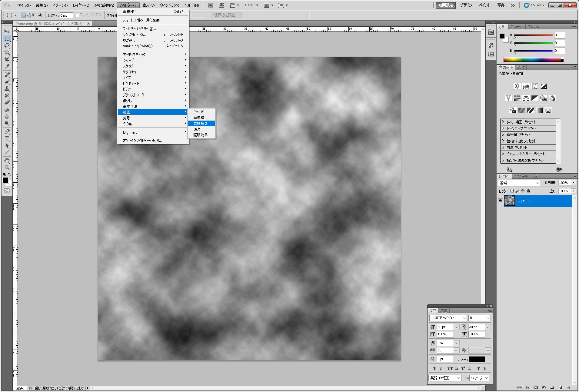This screenshot has width=579, height=392.
Task: Switch to ペイント workspace
Action: tap(484, 5)
